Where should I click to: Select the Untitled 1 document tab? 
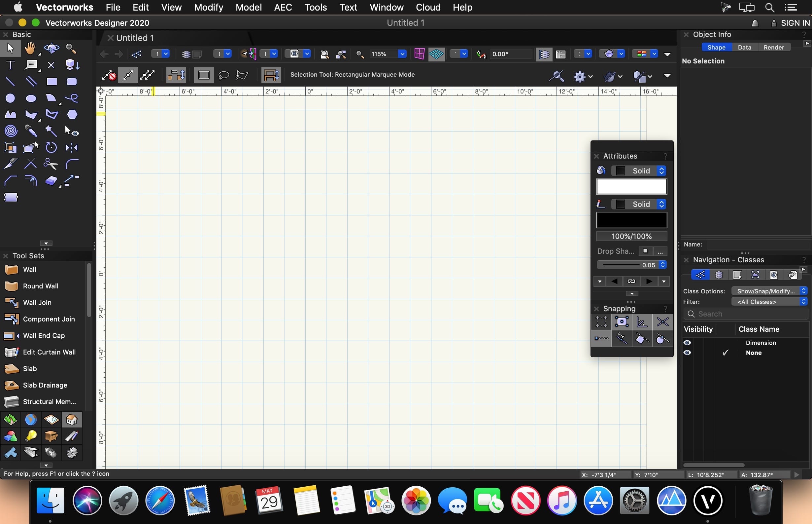(135, 38)
